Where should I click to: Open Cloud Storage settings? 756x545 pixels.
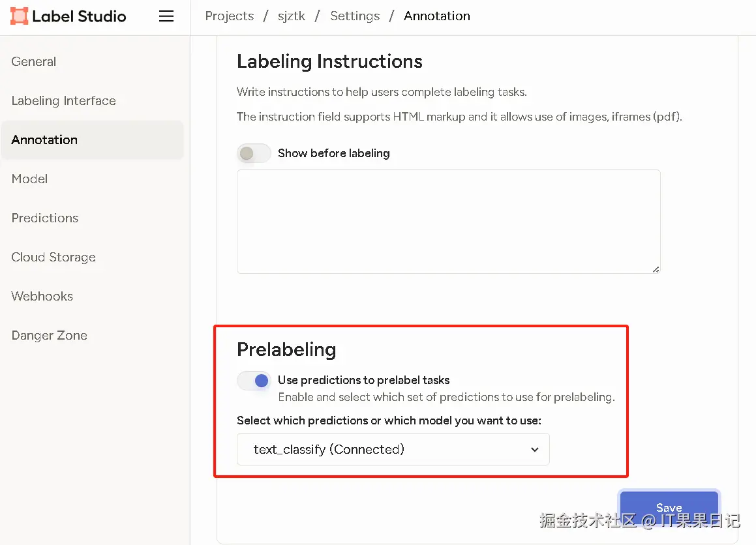point(53,258)
